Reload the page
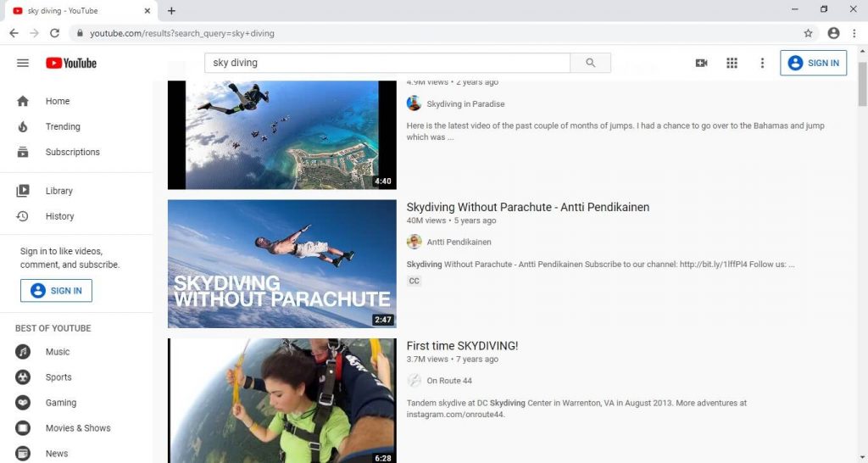868x463 pixels. click(x=54, y=33)
